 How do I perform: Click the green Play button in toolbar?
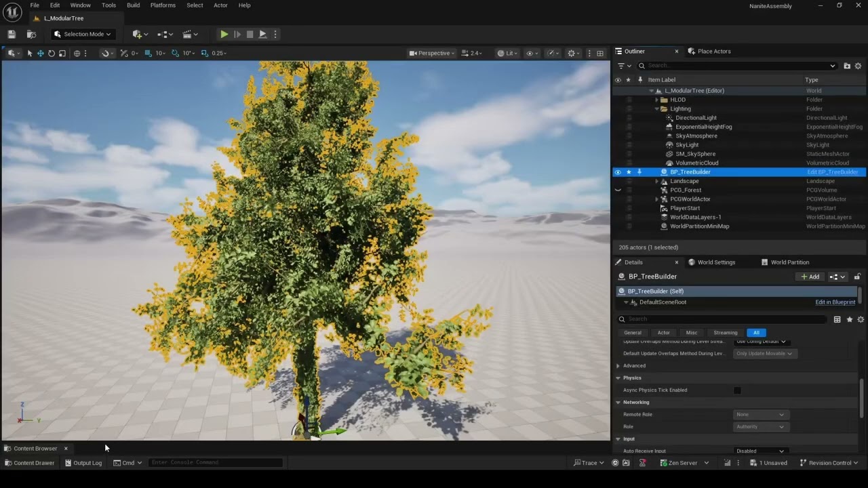(x=224, y=34)
